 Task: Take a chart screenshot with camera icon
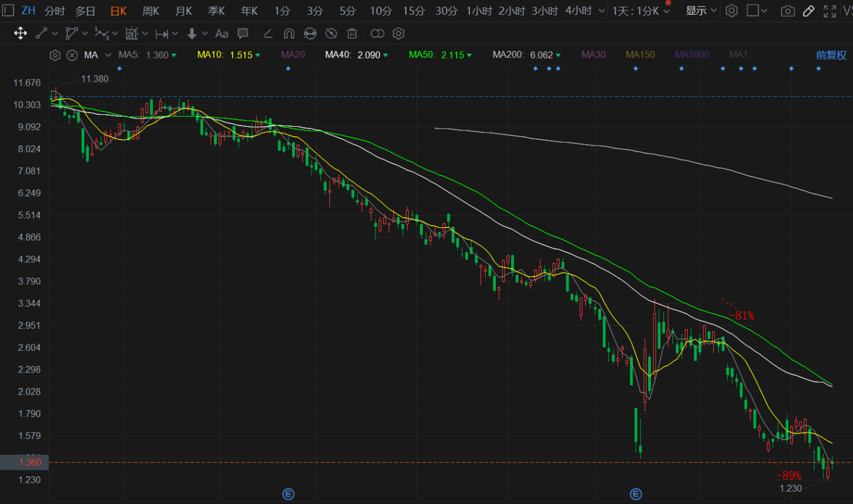pyautogui.click(x=787, y=11)
